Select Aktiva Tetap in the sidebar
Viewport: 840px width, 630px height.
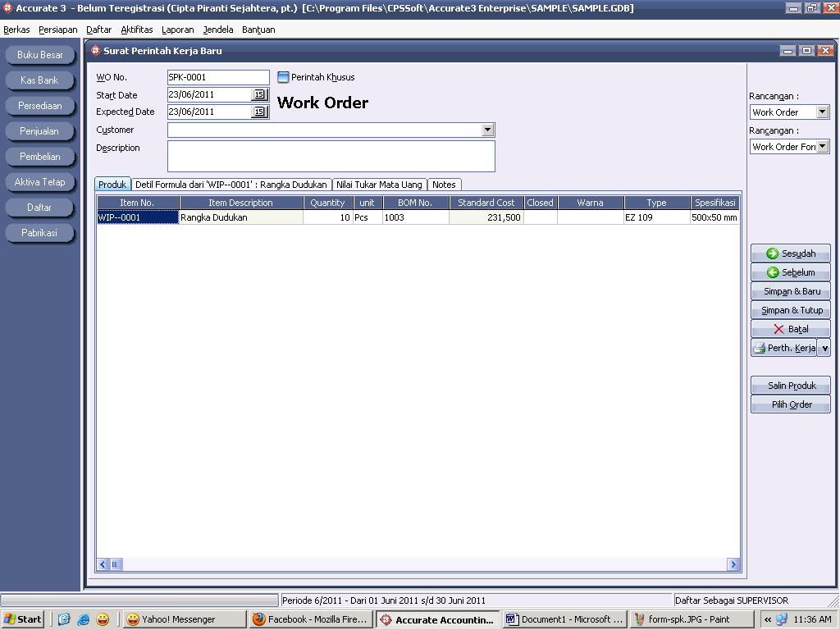tap(39, 181)
